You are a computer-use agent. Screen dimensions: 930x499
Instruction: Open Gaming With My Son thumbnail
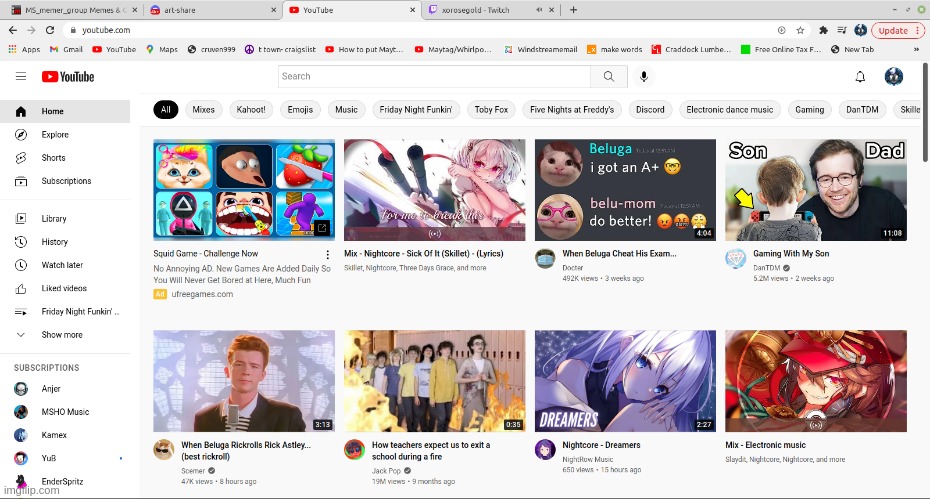[x=816, y=190]
